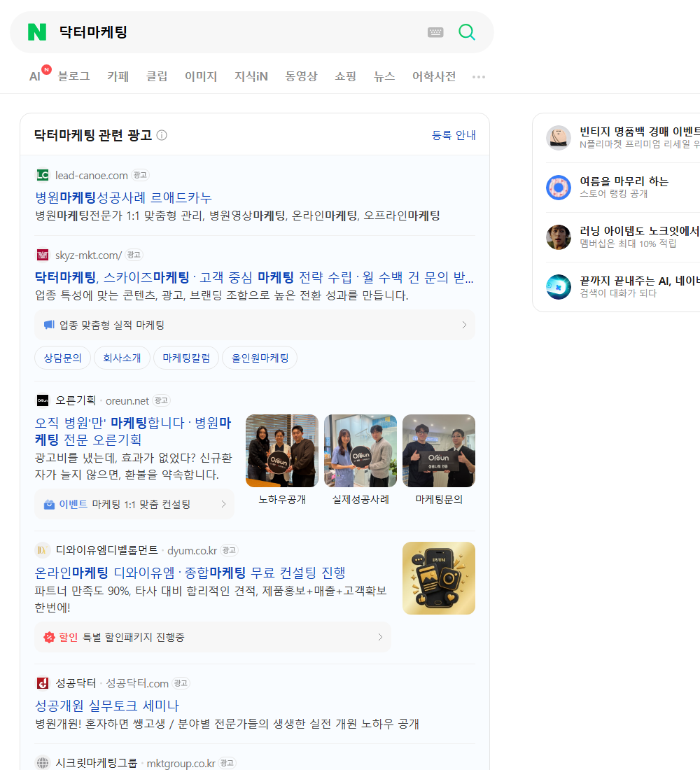Image resolution: width=700 pixels, height=770 pixels.
Task: Click the 광고 badge next to oreun.net
Action: [161, 400]
